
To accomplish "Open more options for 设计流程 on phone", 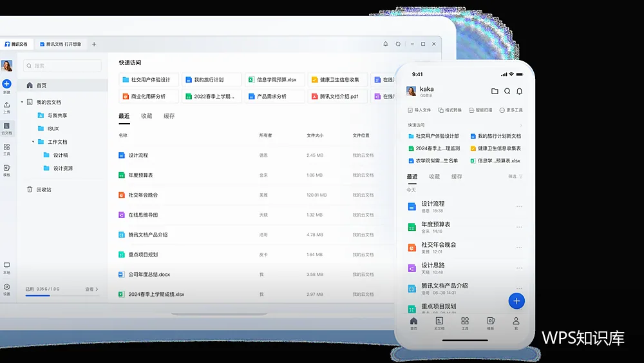I will (519, 207).
